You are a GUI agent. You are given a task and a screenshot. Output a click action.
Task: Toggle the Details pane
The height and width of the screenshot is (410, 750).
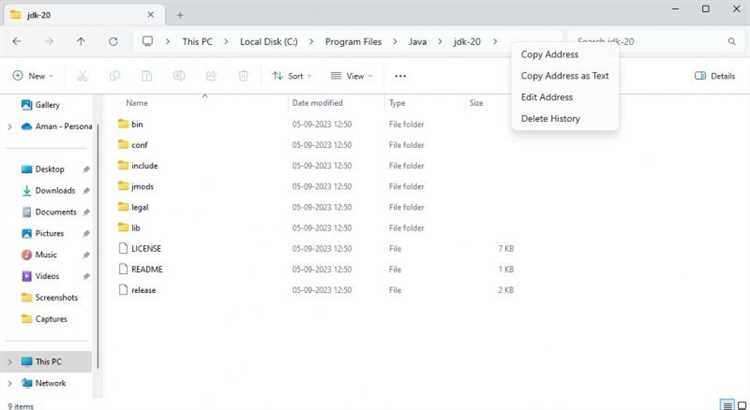point(715,76)
